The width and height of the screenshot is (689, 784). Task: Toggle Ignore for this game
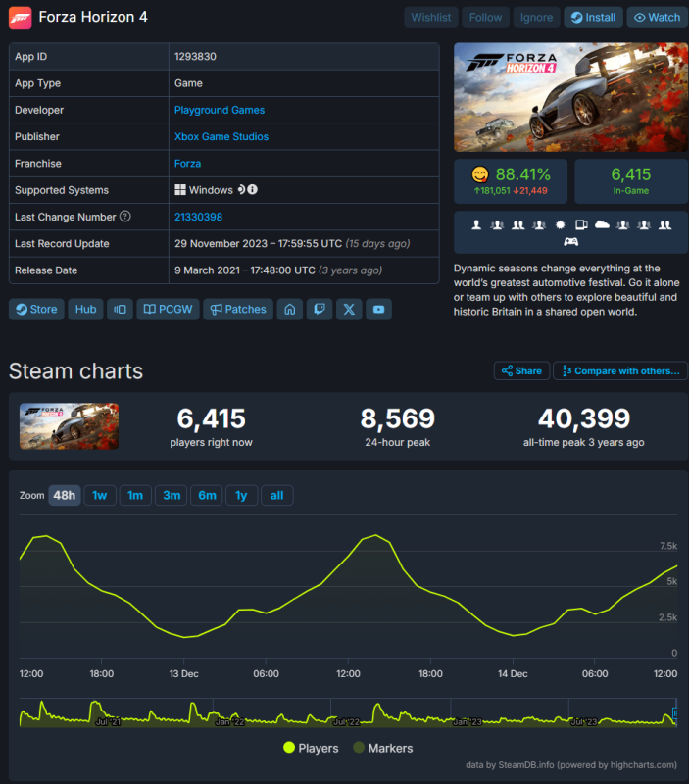click(x=536, y=18)
